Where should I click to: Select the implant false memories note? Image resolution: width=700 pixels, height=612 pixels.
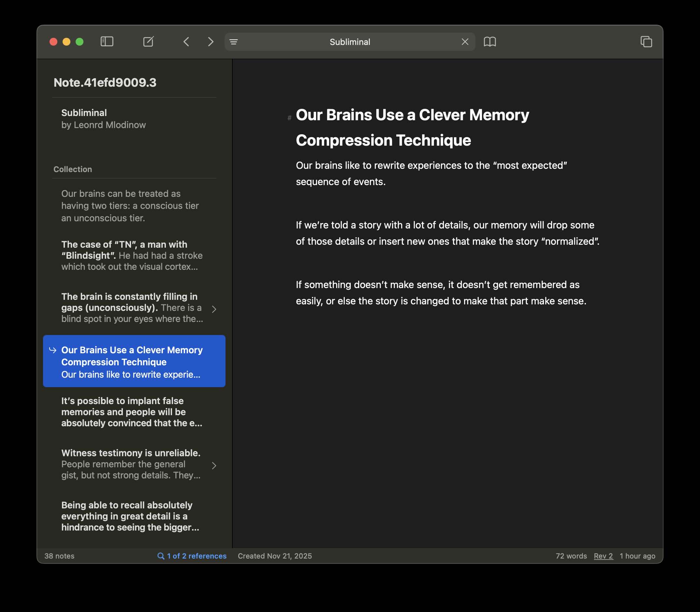pos(131,412)
